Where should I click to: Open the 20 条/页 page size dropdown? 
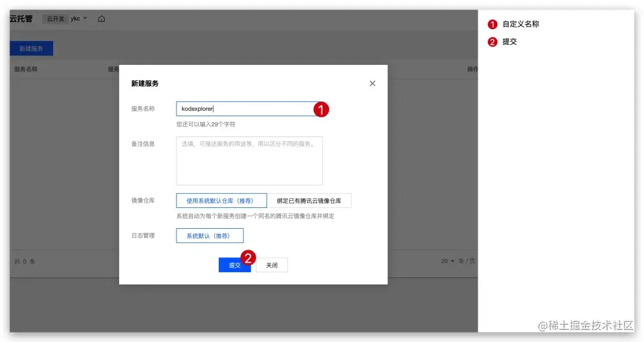[x=448, y=261]
